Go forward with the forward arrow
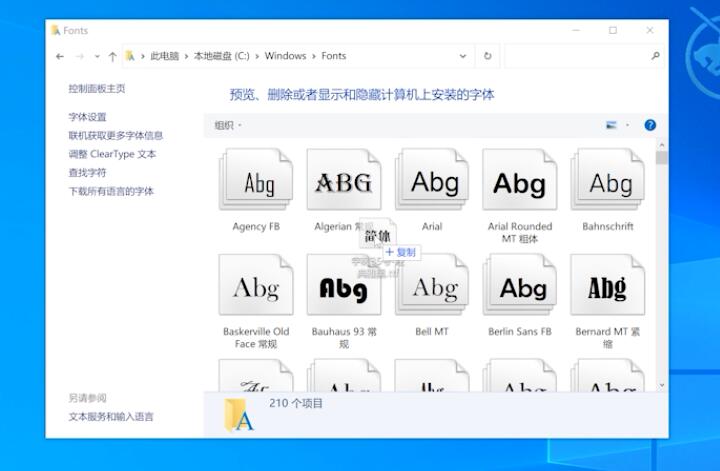Image resolution: width=720 pixels, height=471 pixels. click(x=79, y=56)
